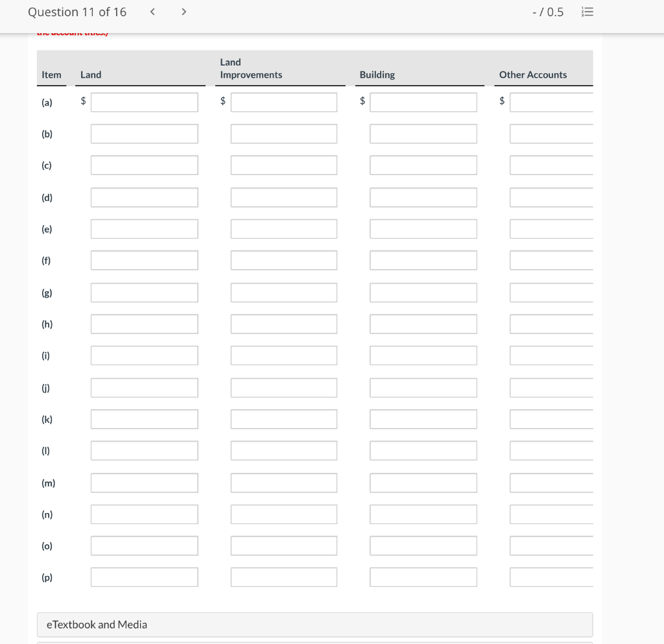The width and height of the screenshot is (664, 644).
Task: Go to the next question arrow
Action: coord(184,12)
